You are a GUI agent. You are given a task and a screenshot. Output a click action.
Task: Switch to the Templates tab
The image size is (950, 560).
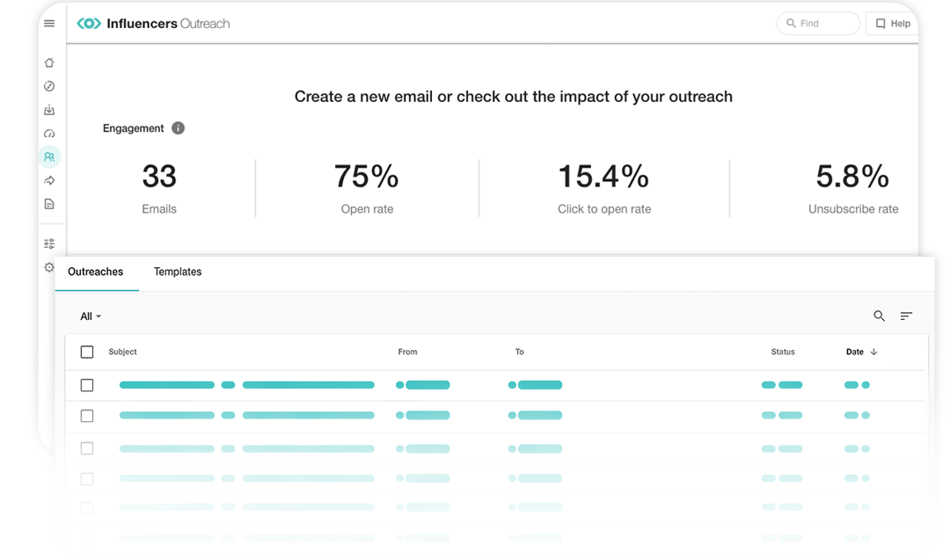click(178, 272)
